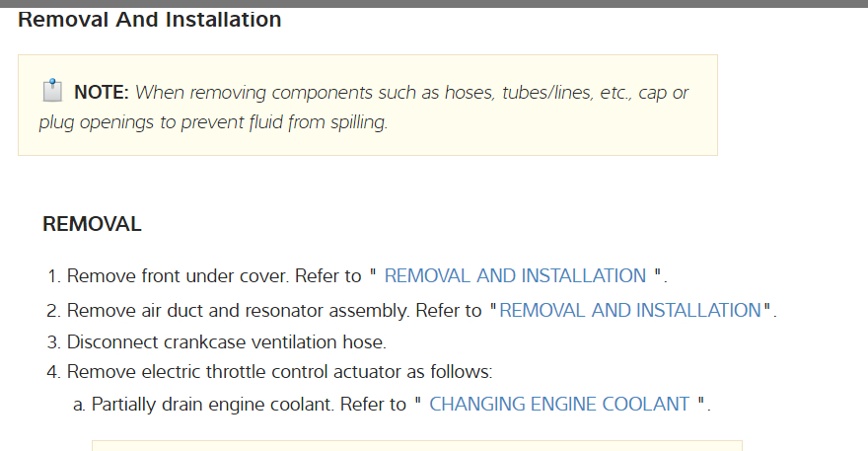This screenshot has height=451, width=868.
Task: Click the "Removal And Installation" page heading
Action: pos(150,20)
